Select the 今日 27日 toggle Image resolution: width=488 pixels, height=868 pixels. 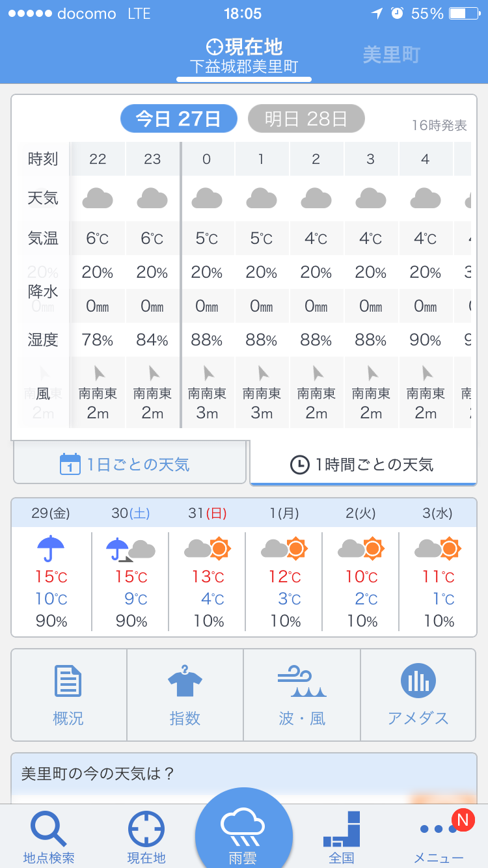(x=178, y=118)
